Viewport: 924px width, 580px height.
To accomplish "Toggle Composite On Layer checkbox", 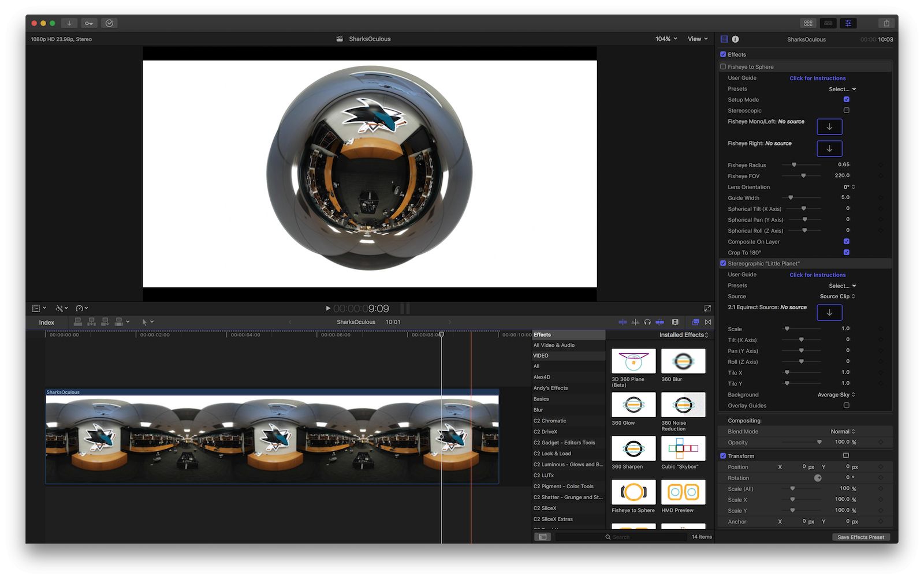I will coord(847,241).
